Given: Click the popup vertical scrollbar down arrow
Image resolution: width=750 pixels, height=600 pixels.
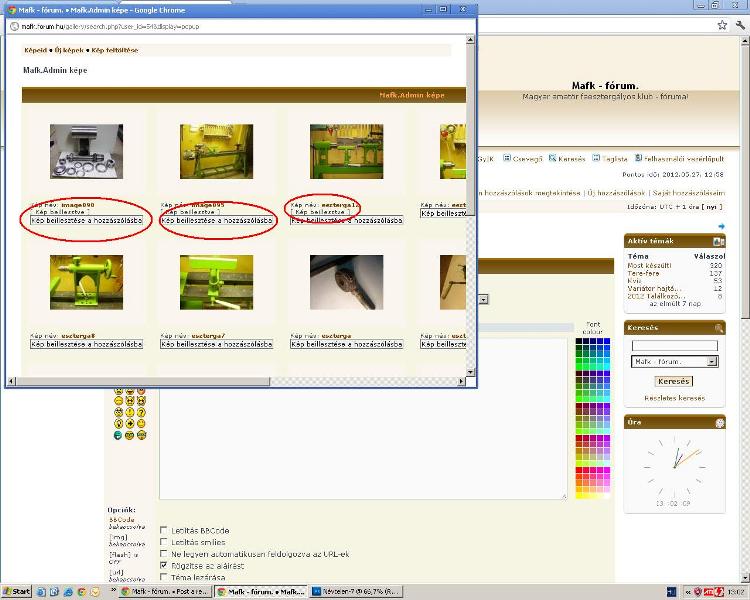Looking at the screenshot, I should [x=470, y=372].
